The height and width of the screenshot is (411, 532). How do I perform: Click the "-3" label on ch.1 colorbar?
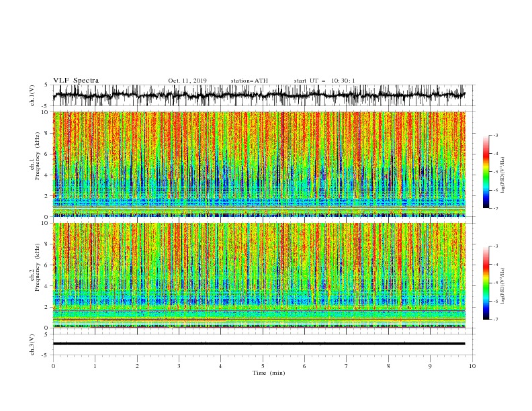[495, 135]
